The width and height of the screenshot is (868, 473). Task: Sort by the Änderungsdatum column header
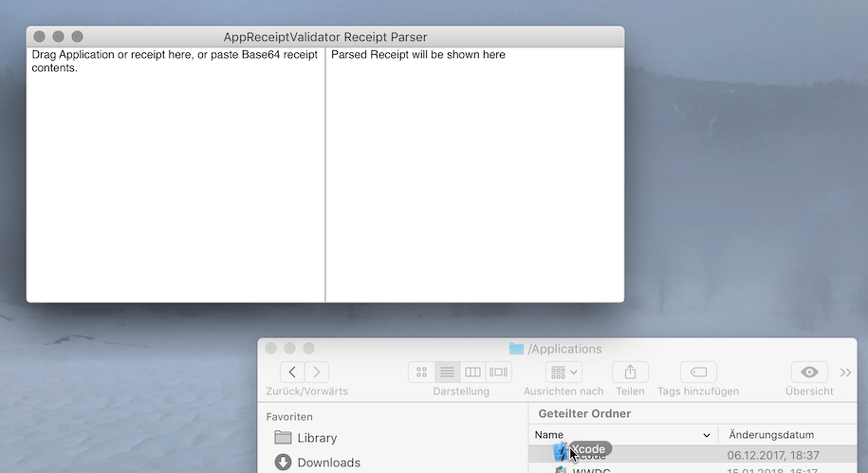pyautogui.click(x=787, y=435)
